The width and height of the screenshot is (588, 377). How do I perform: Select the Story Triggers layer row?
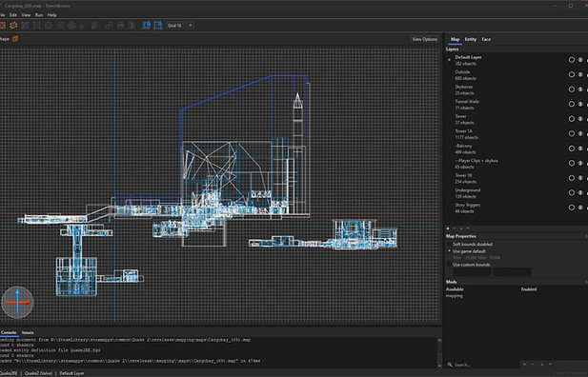coord(516,208)
